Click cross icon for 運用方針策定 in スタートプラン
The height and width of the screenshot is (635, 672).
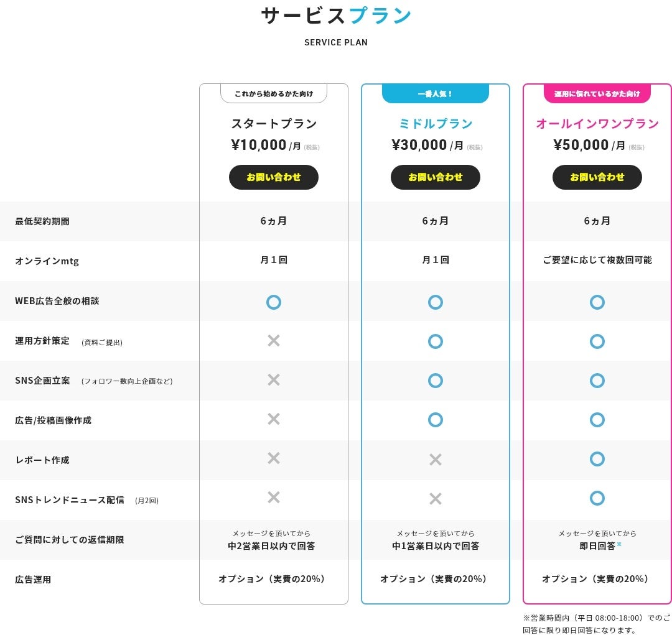coord(274,340)
